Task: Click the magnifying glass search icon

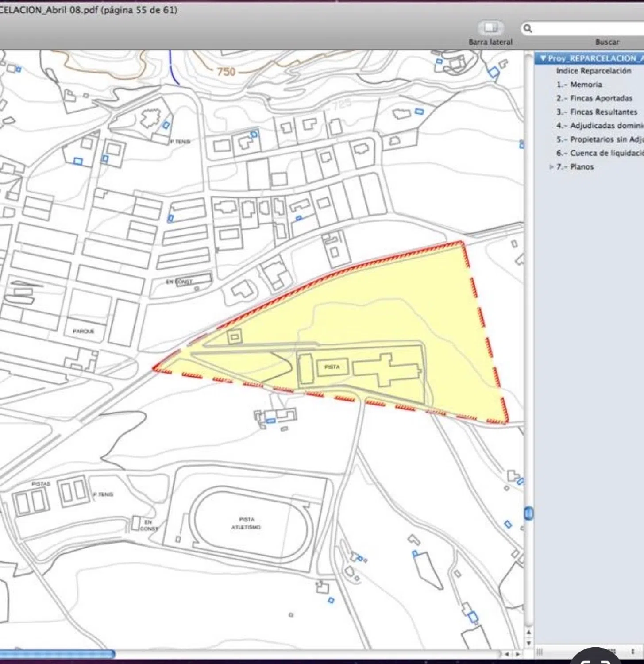Action: point(528,29)
